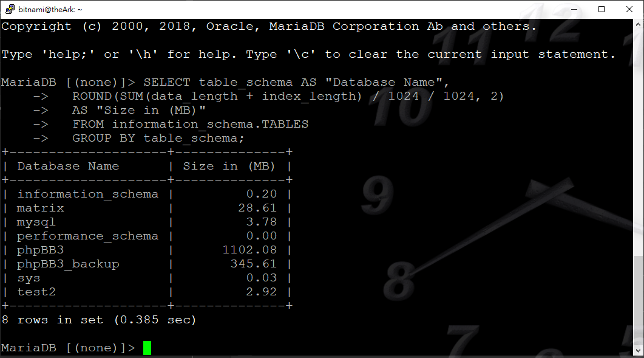Click the '8 rows in set (0.385 sec)' line
Viewport: 644px width, 358px height.
tap(99, 320)
